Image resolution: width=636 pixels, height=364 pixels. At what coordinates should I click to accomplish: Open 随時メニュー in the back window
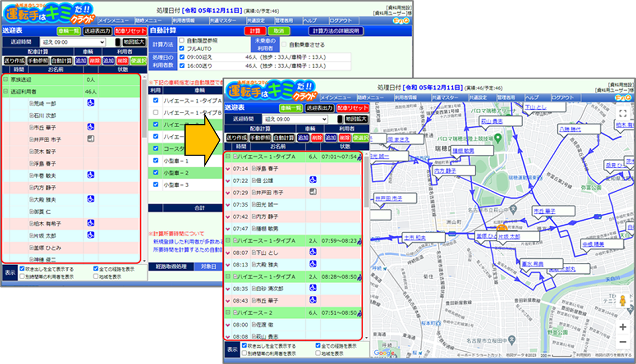(148, 21)
